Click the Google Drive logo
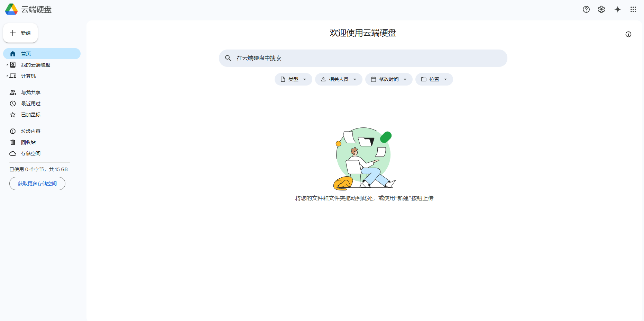The width and height of the screenshot is (644, 321). click(11, 9)
